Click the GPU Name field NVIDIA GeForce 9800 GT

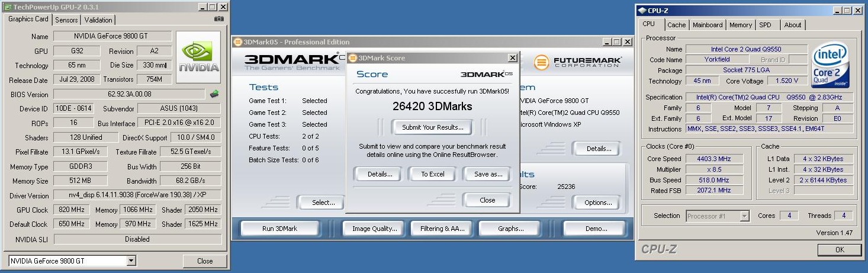112,37
